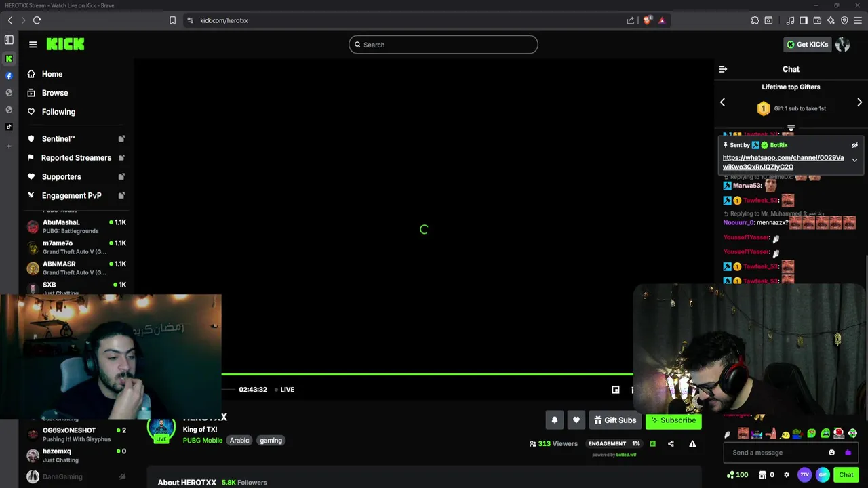The image size is (868, 488).
Task: Click external-link icon next to Sentinel™
Action: (x=121, y=138)
